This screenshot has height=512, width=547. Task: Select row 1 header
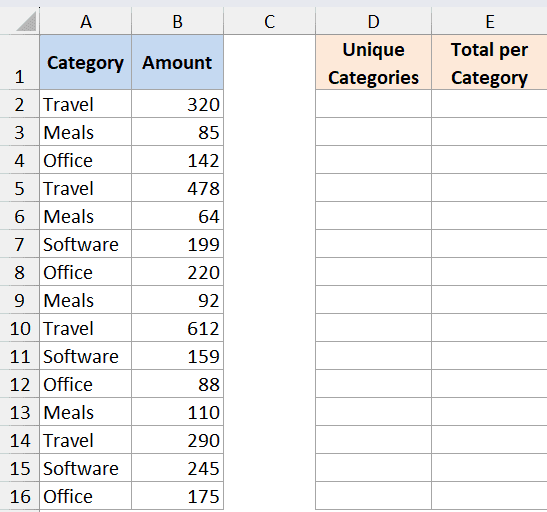point(20,62)
